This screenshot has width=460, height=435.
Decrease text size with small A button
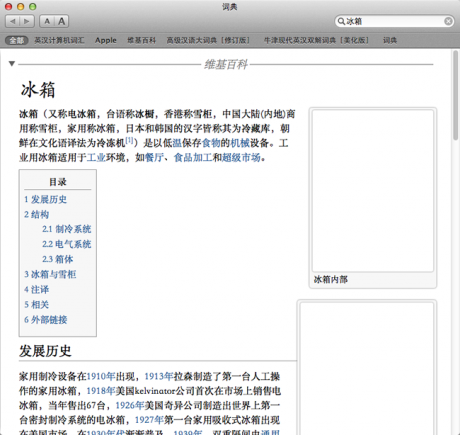coord(47,21)
